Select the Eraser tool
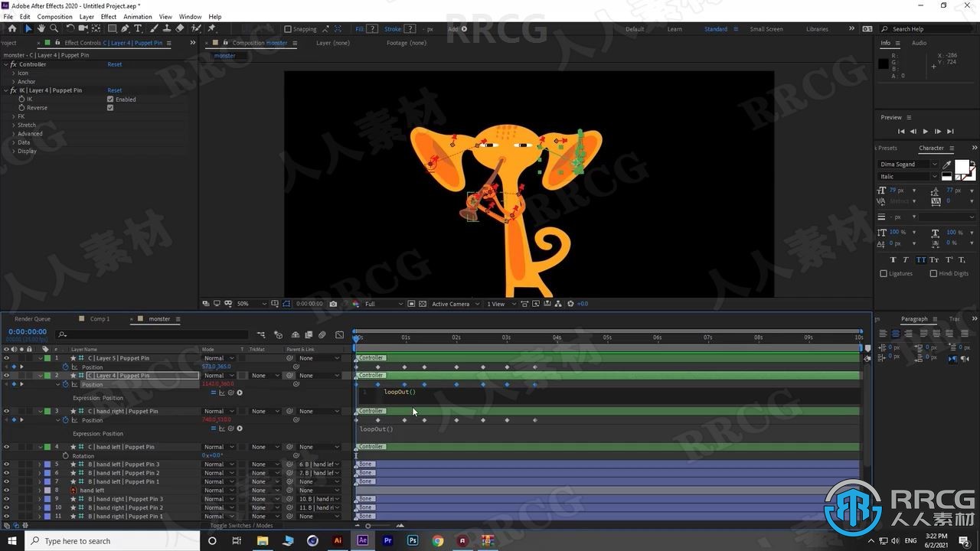This screenshot has width=980, height=551. [180, 28]
